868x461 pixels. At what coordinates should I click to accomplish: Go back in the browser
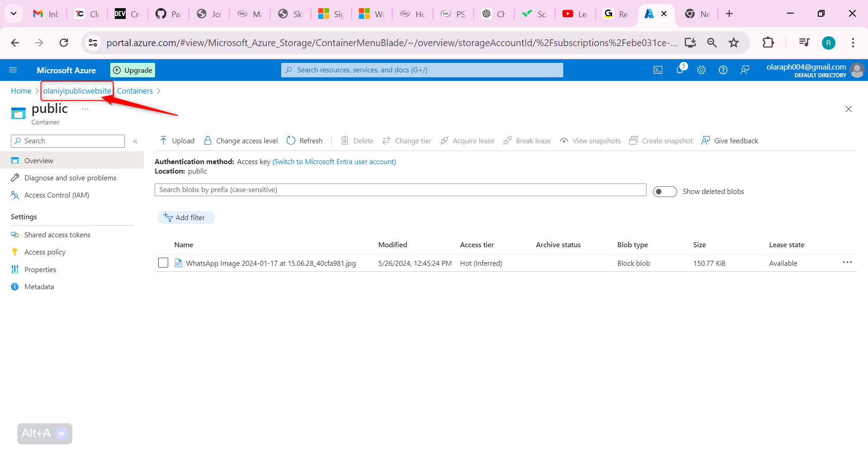(x=15, y=42)
